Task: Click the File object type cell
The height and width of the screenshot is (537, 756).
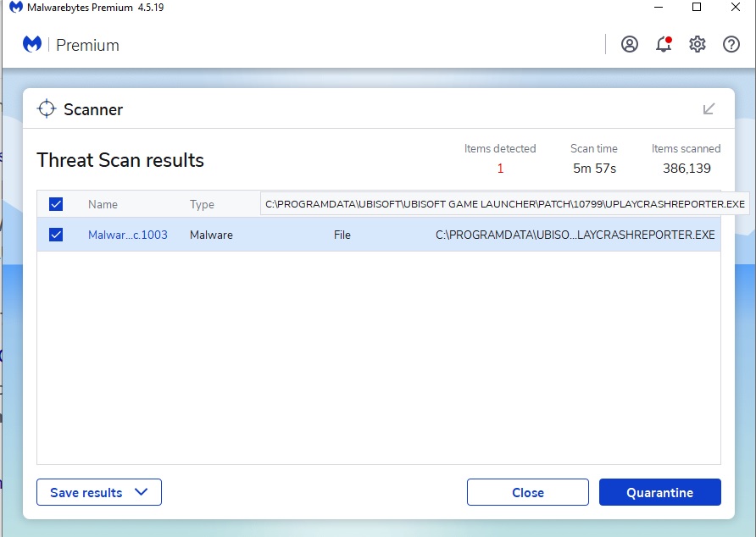Action: point(342,235)
